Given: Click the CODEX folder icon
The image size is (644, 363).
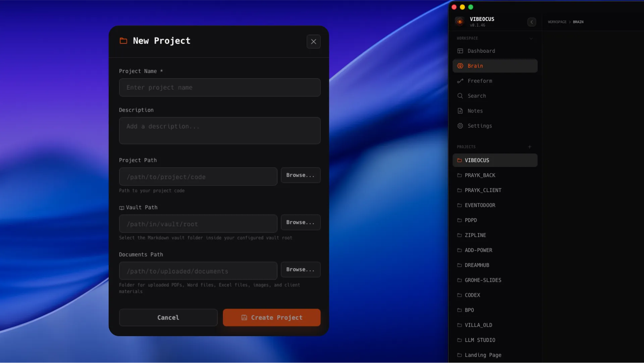Looking at the screenshot, I should click(x=460, y=295).
